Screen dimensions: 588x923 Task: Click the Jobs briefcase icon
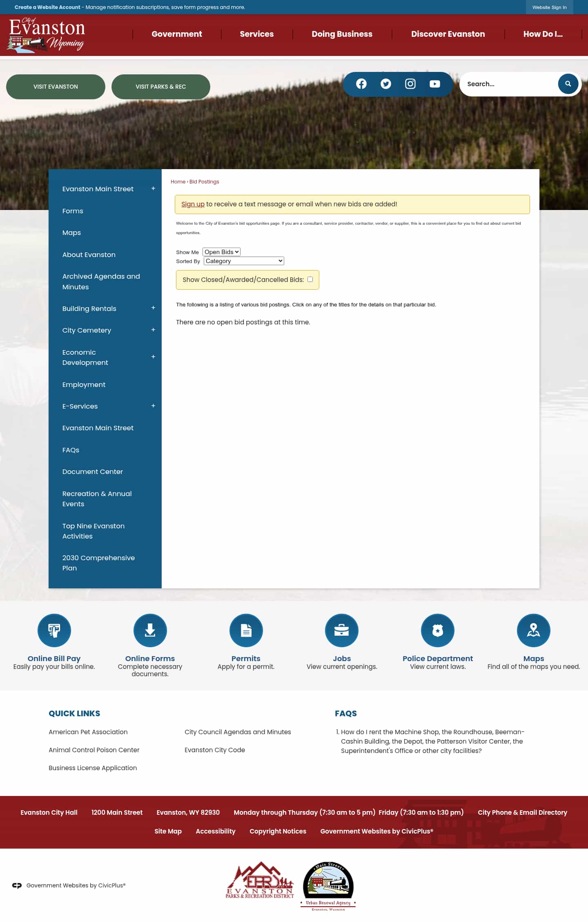(342, 630)
